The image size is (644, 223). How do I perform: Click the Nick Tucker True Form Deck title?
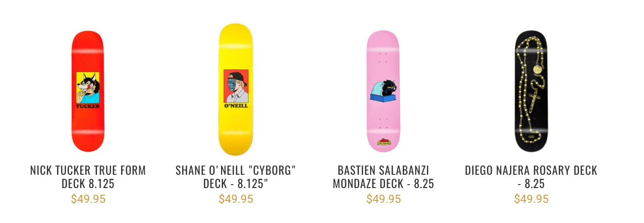88,177
